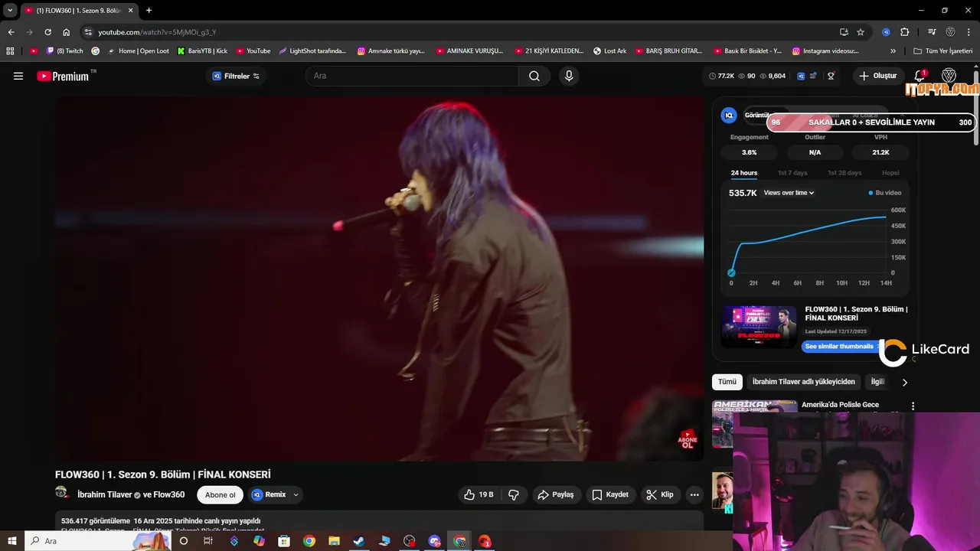Open Windows Start menu
This screenshot has width=980, height=551.
12,541
